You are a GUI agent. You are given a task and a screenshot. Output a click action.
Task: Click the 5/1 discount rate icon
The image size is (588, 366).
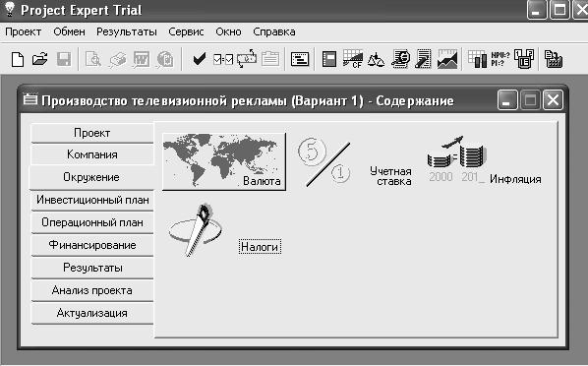coord(324,161)
